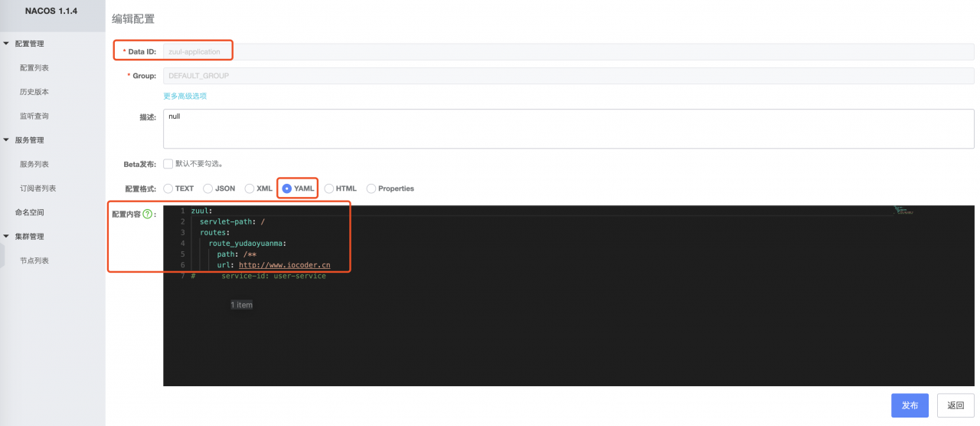Viewport: 980px width, 426px height.
Task: Click the Data ID input field
Action: 569,51
